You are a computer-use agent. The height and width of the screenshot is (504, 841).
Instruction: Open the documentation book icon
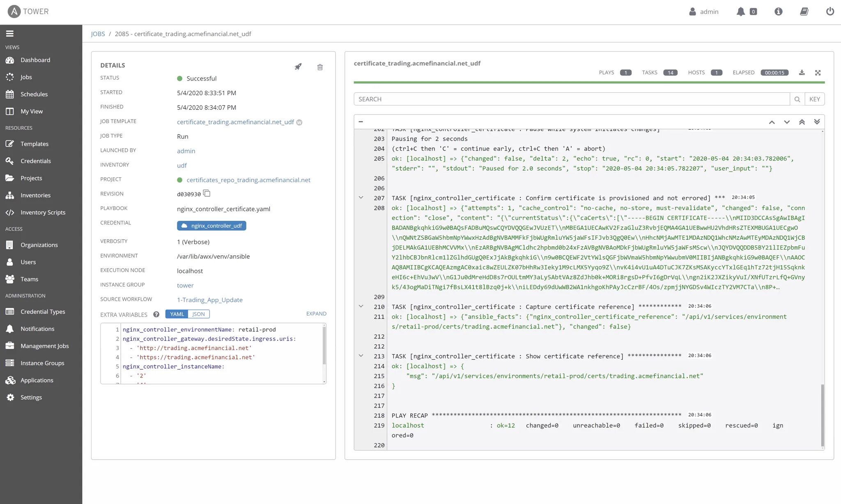point(804,11)
